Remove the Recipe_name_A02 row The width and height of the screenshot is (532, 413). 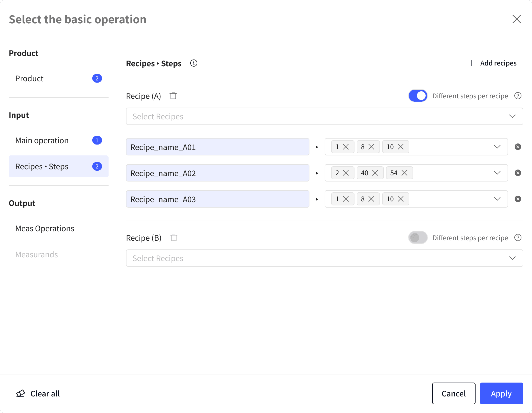pyautogui.click(x=518, y=173)
